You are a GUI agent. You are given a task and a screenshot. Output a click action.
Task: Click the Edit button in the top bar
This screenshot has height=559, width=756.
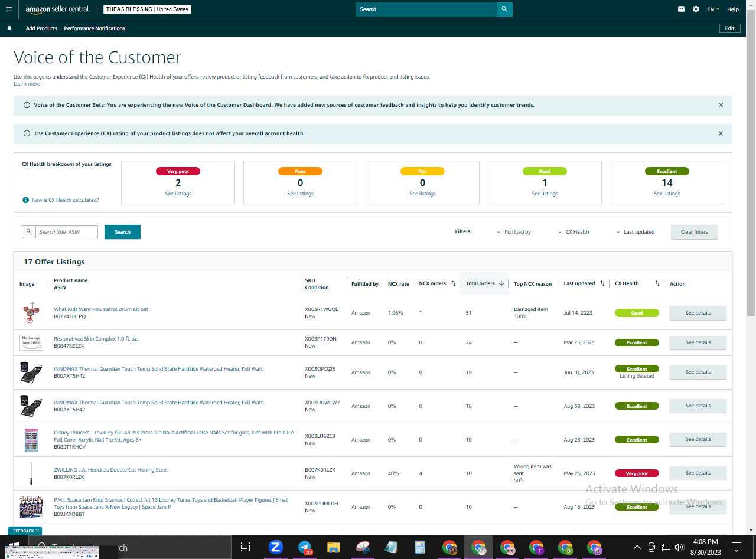coord(730,28)
